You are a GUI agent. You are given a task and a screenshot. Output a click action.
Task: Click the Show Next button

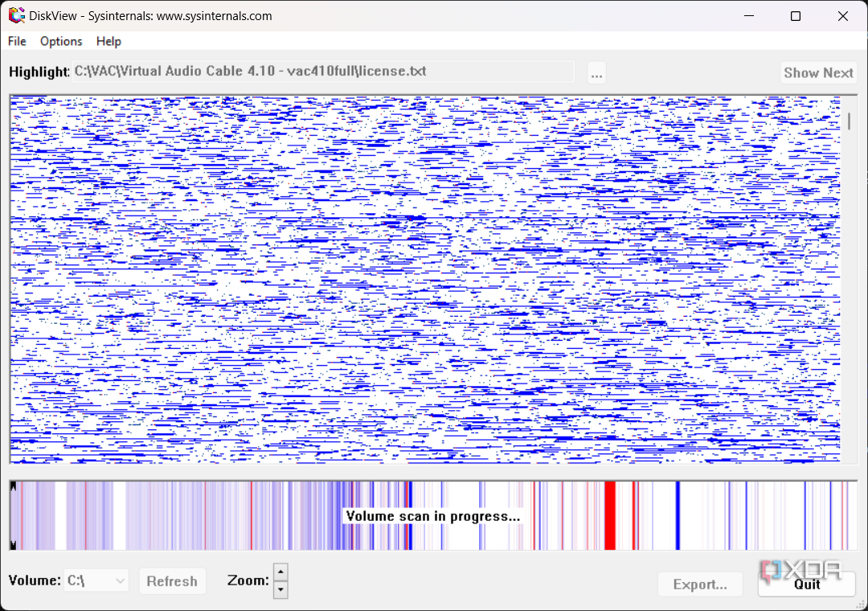[x=818, y=73]
